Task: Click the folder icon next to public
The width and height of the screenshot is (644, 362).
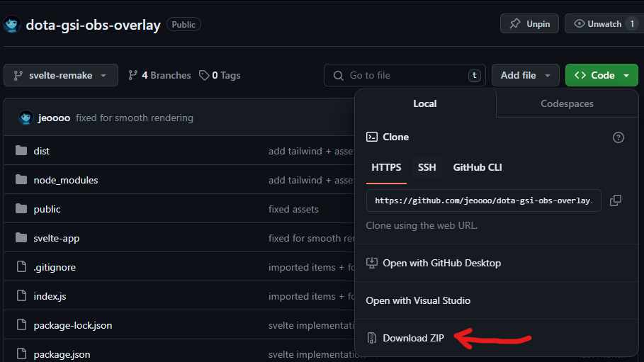Action: coord(21,209)
